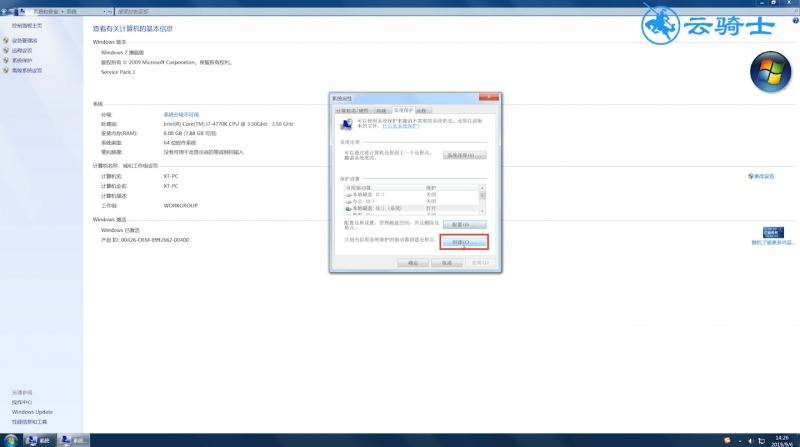Select the 系统保护 tab in dialog
Image resolution: width=800 pixels, height=447 pixels.
(404, 110)
